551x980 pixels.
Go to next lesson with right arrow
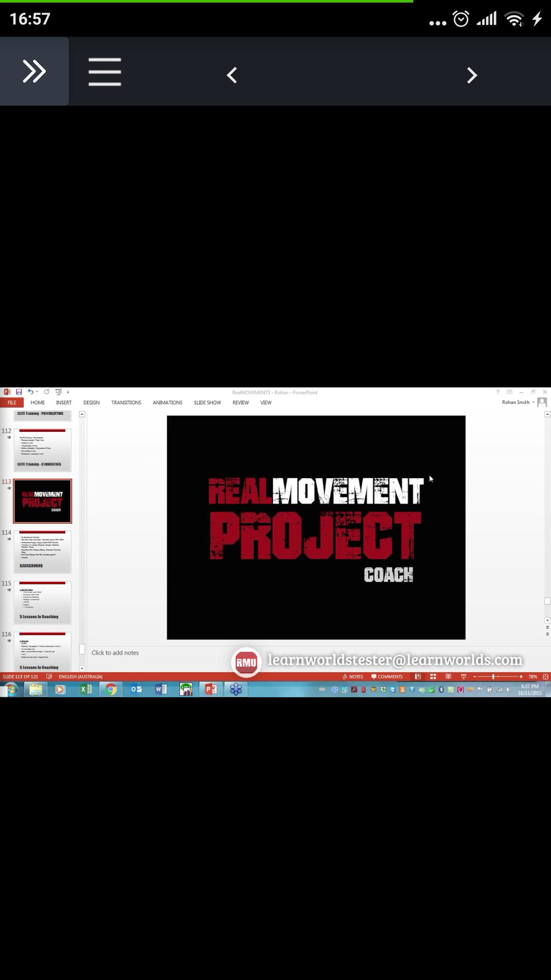click(x=472, y=76)
